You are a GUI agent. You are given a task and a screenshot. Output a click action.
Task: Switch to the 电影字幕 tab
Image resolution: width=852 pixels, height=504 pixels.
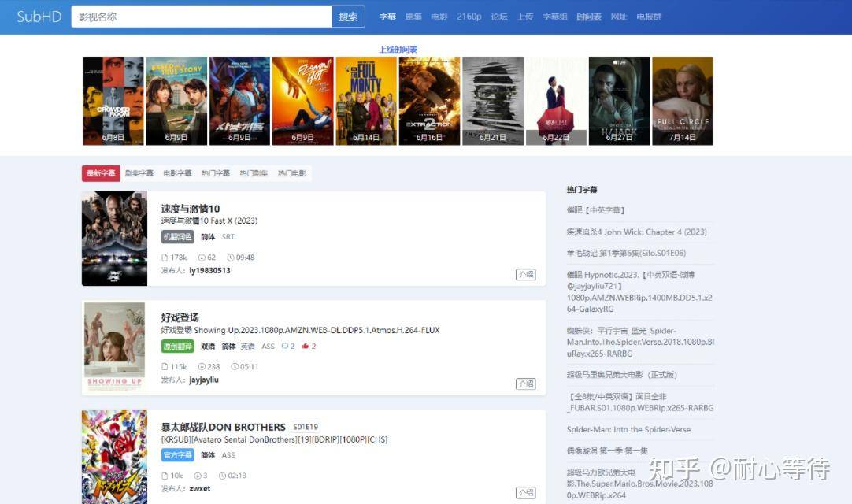coord(177,173)
